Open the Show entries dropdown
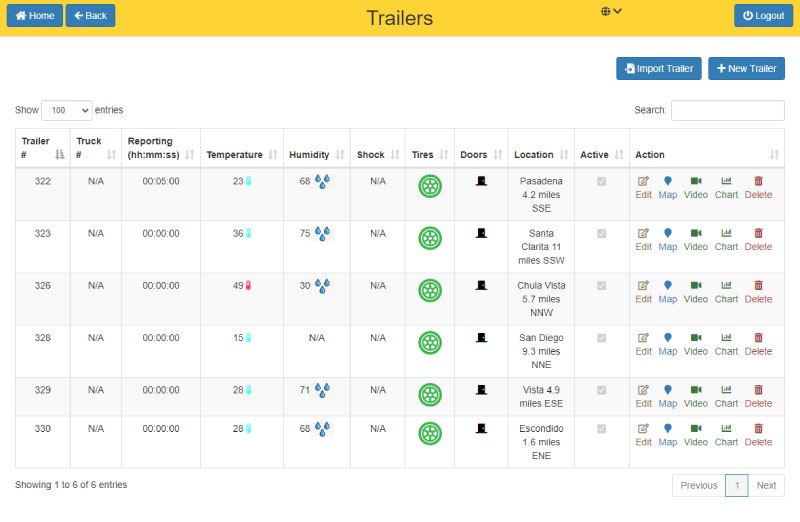This screenshot has height=522, width=800. pyautogui.click(x=67, y=110)
